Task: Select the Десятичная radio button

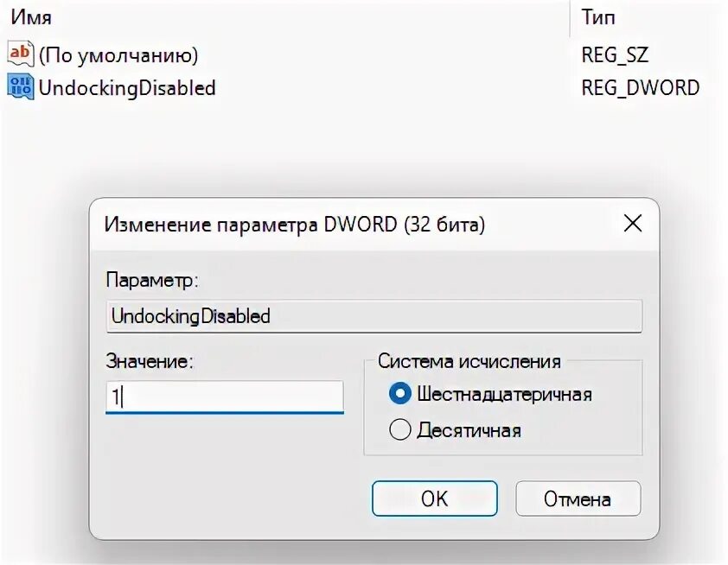Action: click(x=399, y=429)
